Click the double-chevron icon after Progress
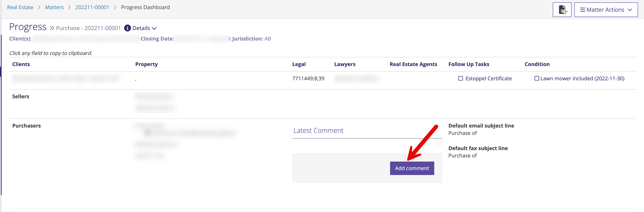Screen dimensions: 644x212 52,28
